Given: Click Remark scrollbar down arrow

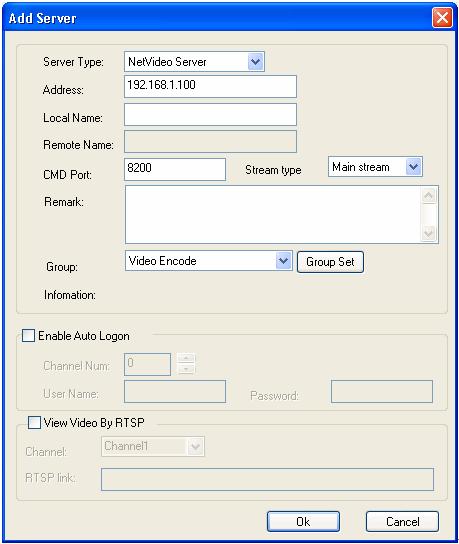Looking at the screenshot, I should click(x=429, y=233).
